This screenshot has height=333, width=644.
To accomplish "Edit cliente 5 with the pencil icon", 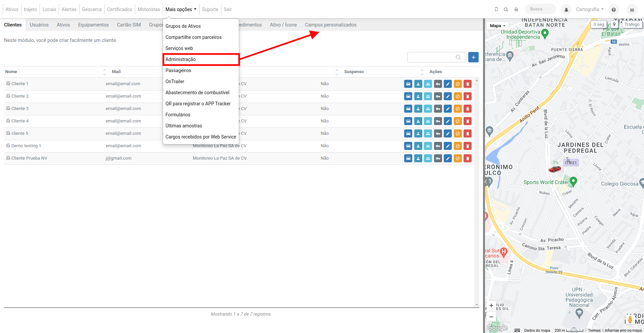I will pyautogui.click(x=448, y=133).
